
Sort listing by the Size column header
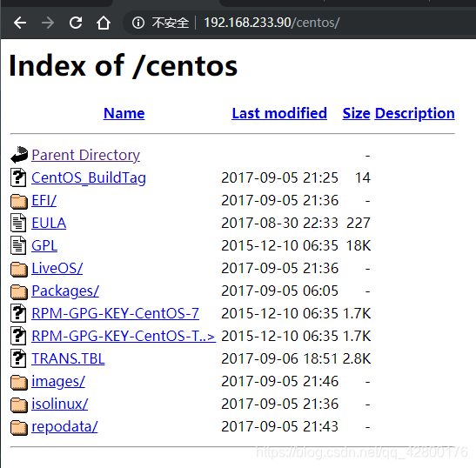coord(357,113)
